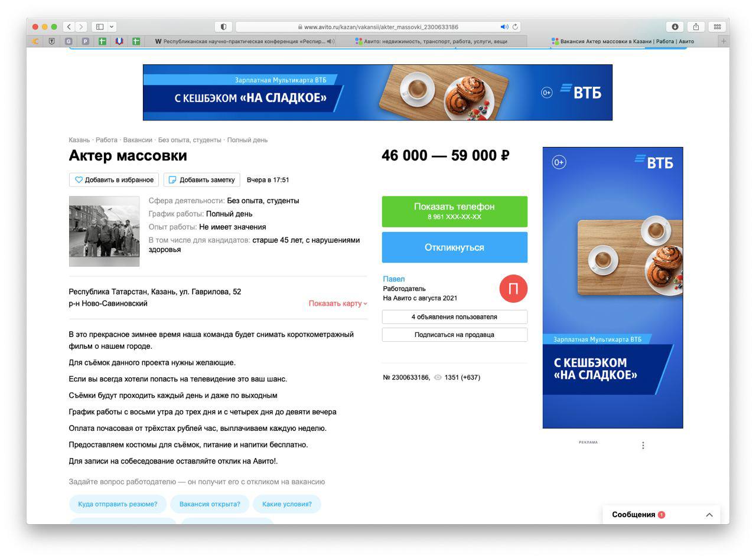
Task: Open the top VTB кешбэк banner ad
Action: click(377, 93)
